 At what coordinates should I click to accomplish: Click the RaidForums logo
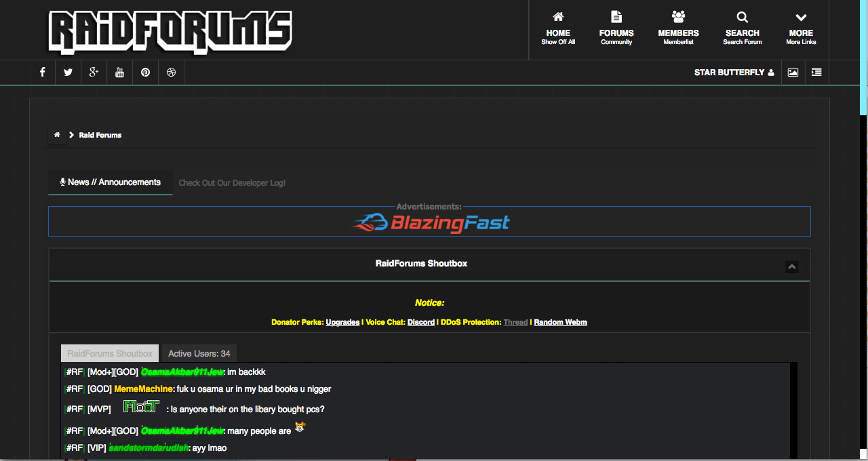coord(170,32)
